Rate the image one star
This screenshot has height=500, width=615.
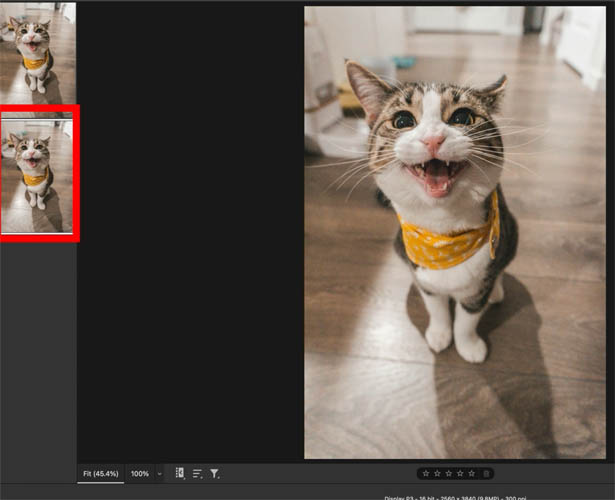[426, 473]
